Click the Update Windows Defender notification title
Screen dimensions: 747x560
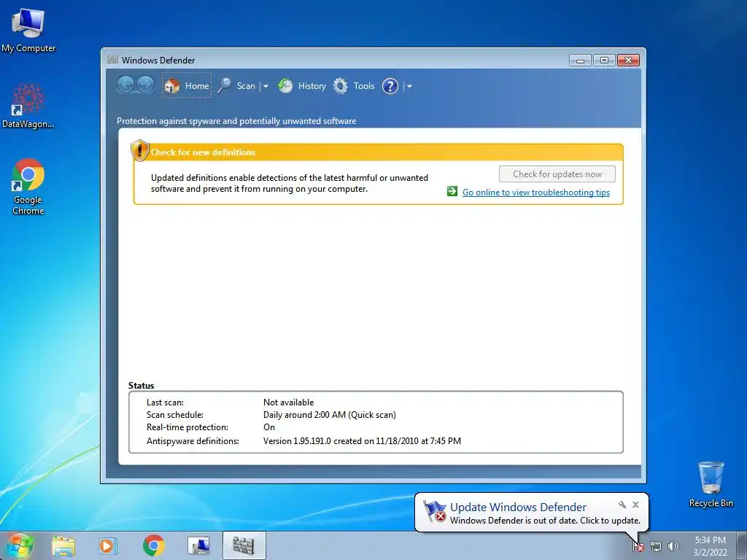click(518, 507)
